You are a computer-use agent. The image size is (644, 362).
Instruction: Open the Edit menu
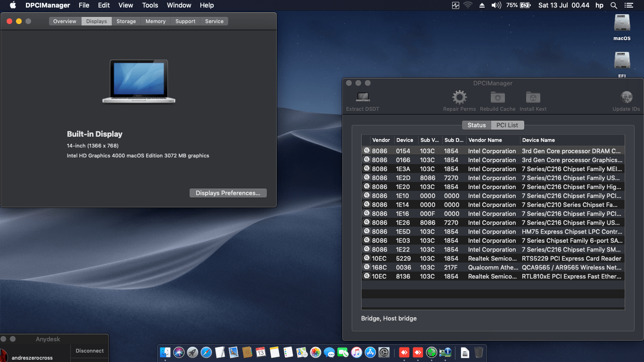[x=104, y=5]
